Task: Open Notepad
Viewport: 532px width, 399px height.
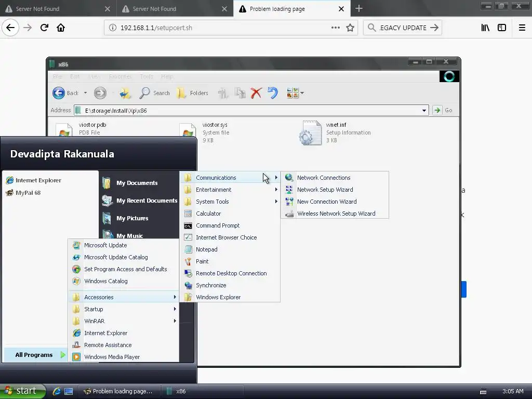Action: tap(230, 249)
